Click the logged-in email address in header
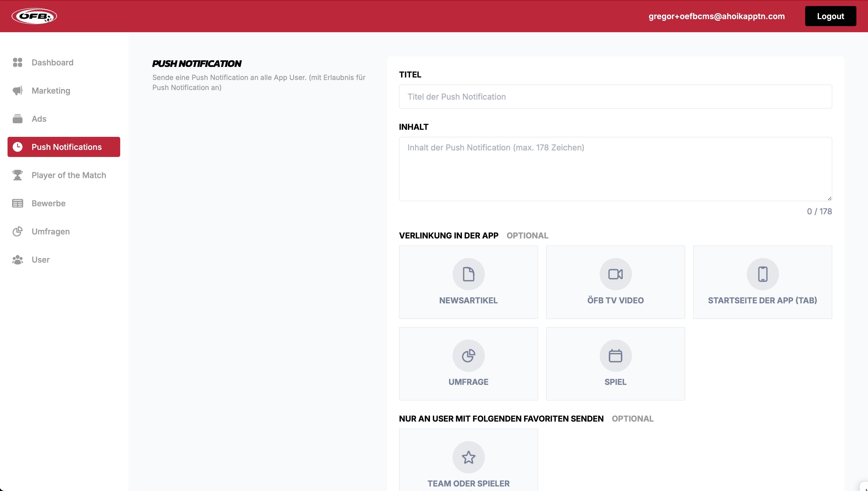868x491 pixels. pos(716,16)
